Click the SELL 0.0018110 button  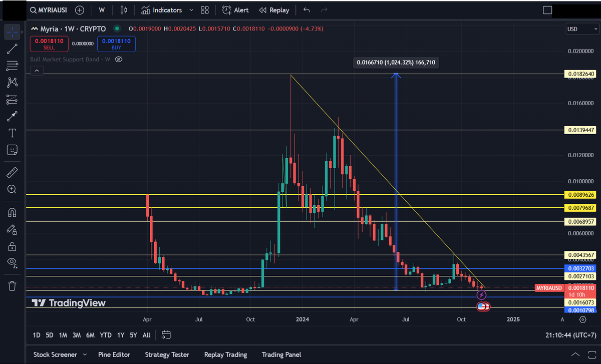point(49,44)
